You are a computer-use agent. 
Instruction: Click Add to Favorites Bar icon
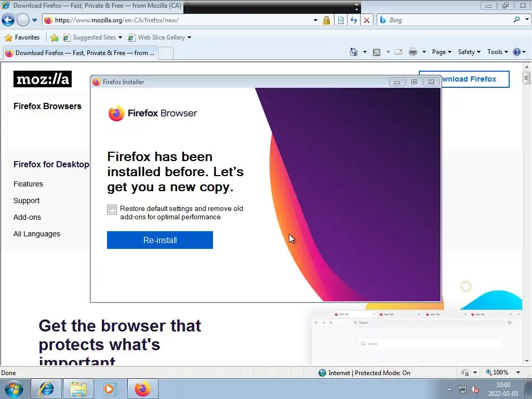click(54, 37)
